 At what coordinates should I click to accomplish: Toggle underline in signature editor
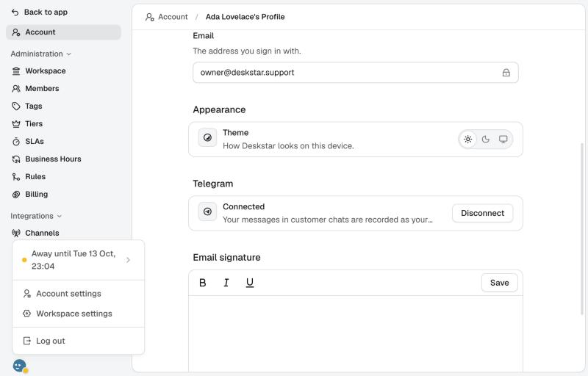tap(250, 283)
